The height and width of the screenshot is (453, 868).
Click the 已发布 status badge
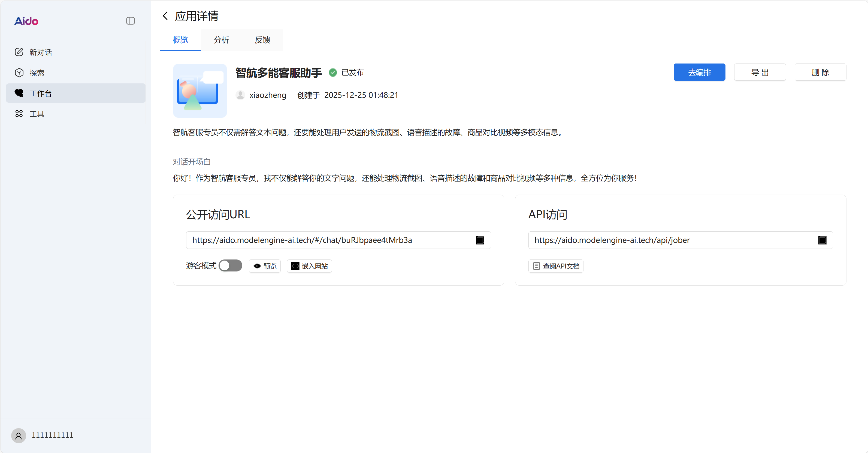(x=346, y=72)
